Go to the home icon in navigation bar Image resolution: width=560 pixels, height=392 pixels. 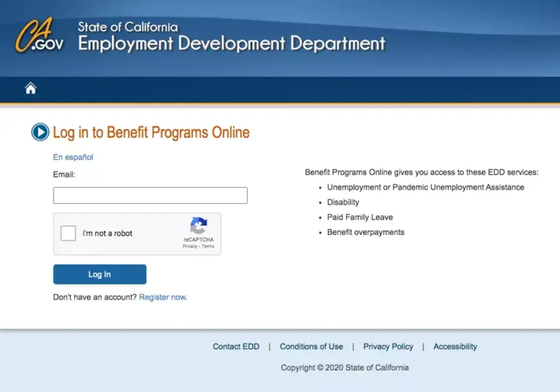pos(31,88)
